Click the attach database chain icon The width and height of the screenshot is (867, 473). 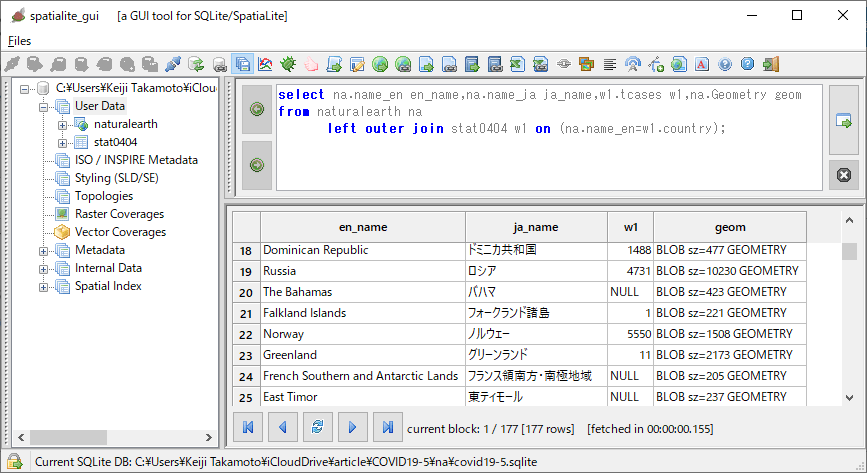[x=220, y=64]
